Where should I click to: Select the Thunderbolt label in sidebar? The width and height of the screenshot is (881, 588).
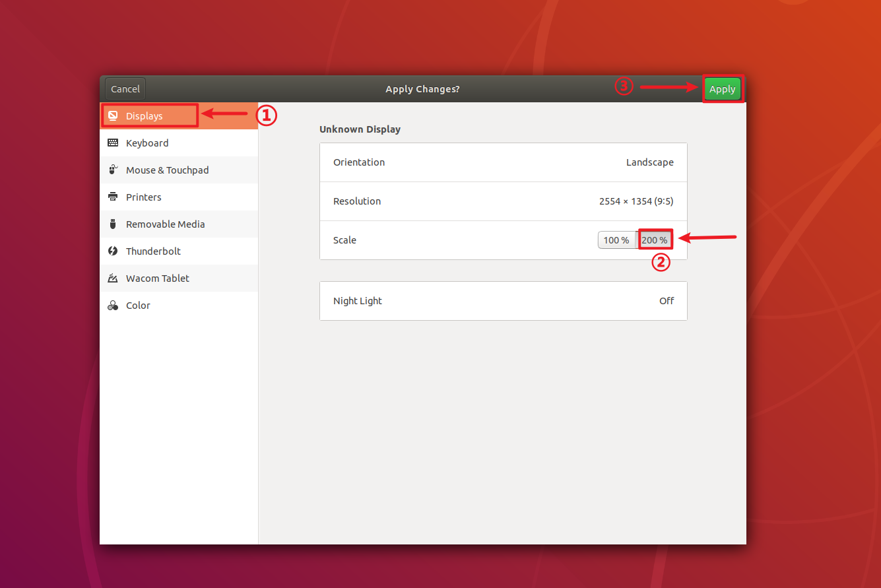tap(153, 251)
